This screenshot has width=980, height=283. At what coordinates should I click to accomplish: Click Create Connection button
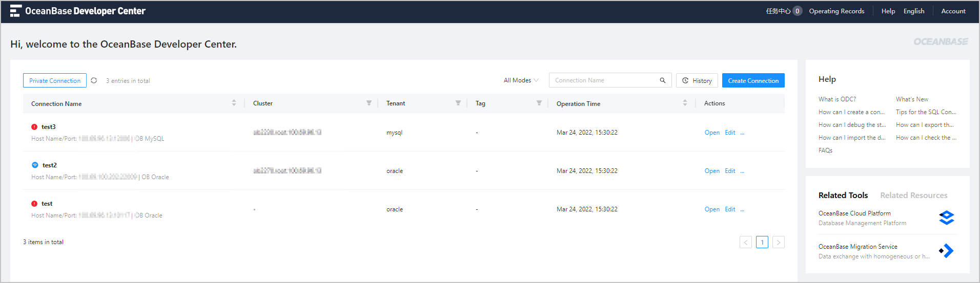753,80
